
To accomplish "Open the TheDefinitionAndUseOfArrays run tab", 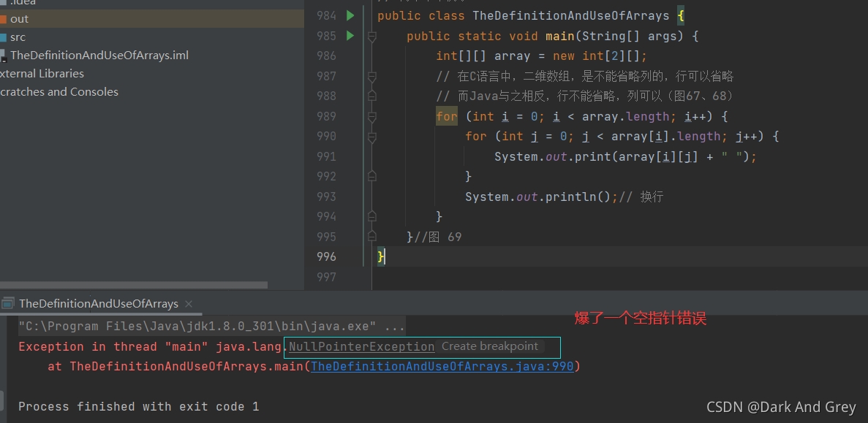I will (x=99, y=304).
